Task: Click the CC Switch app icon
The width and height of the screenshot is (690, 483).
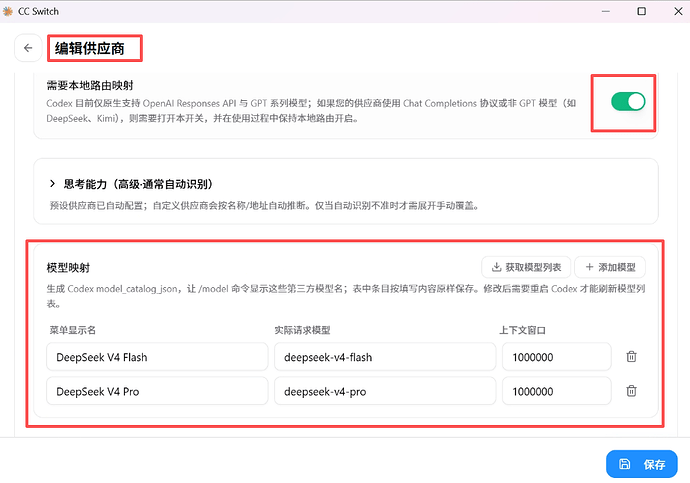Action: (x=7, y=11)
